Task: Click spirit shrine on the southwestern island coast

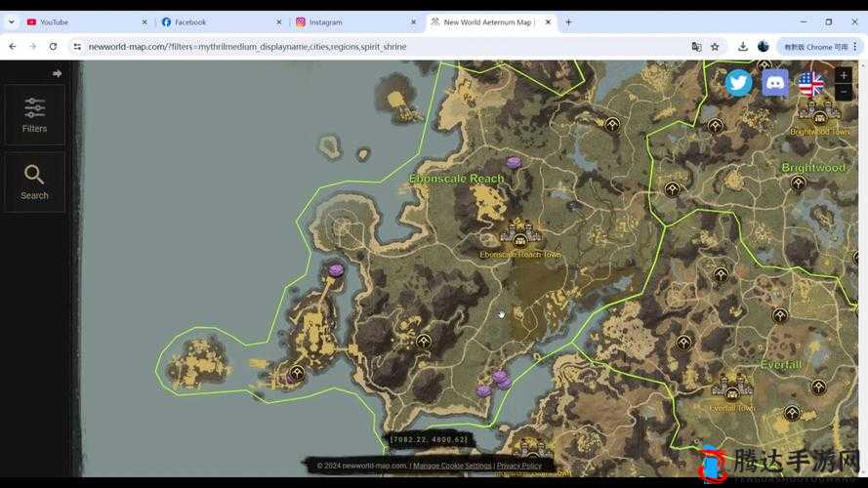Action: click(x=297, y=373)
